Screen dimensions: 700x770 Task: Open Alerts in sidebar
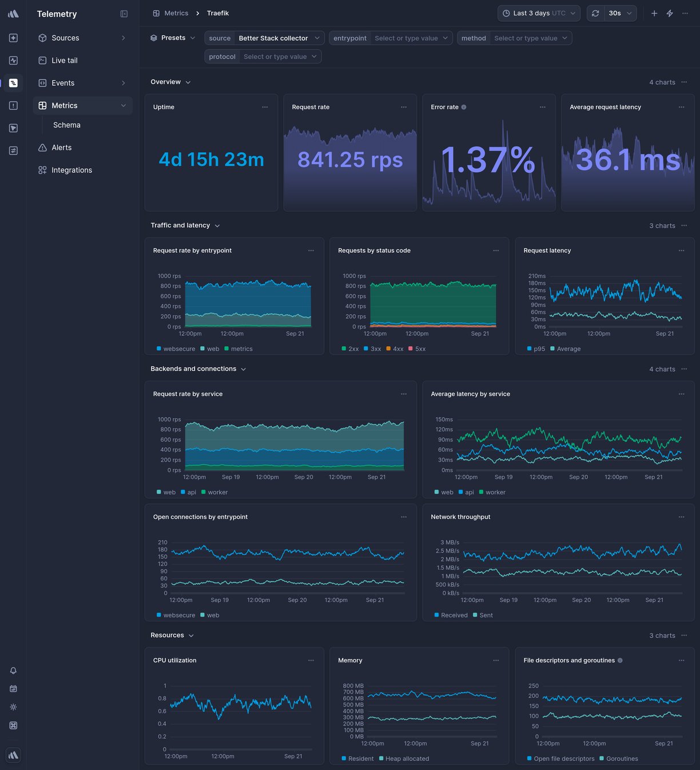[x=83, y=148]
